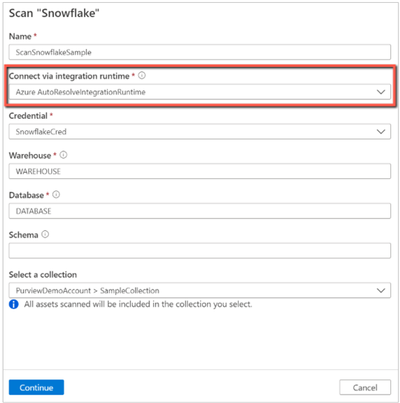Open the PurviewDemoAccount > SampleCollection selector
Image resolution: width=400 pixels, height=403 pixels.
[200, 291]
